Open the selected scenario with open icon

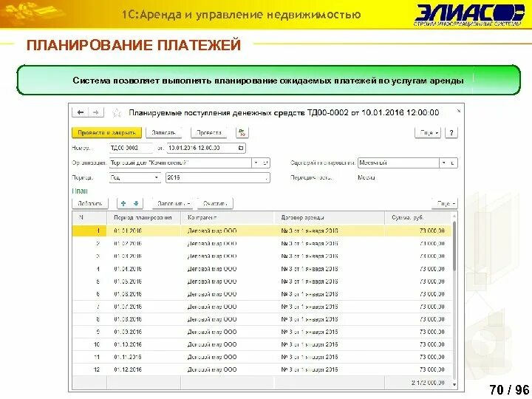(453, 163)
